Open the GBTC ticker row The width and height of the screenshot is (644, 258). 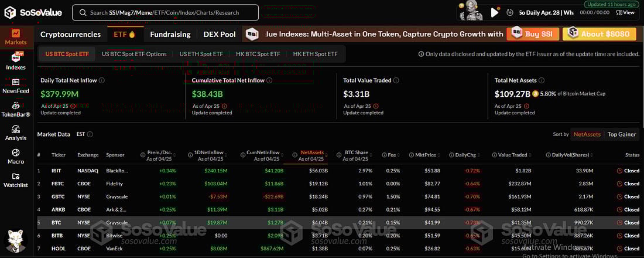point(338,196)
